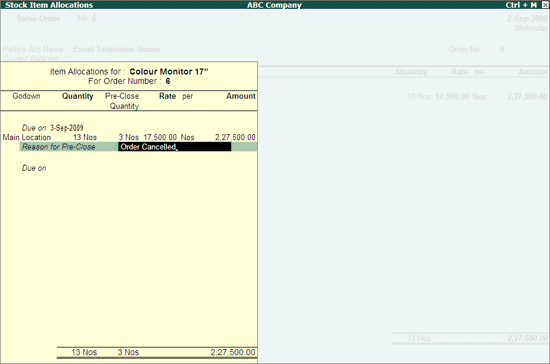Click the total 3 Nos at bottom of allocations
Viewport: 550px width, 364px height.
(x=128, y=352)
